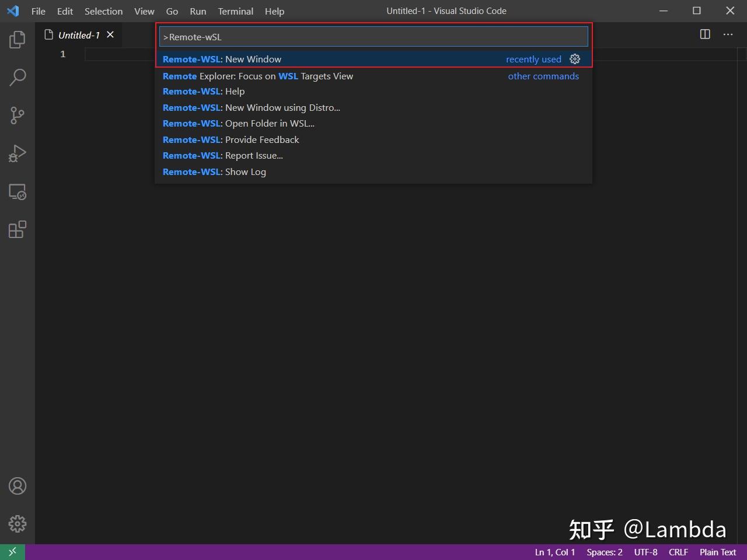747x560 pixels.
Task: Open the Search view icon
Action: click(18, 77)
